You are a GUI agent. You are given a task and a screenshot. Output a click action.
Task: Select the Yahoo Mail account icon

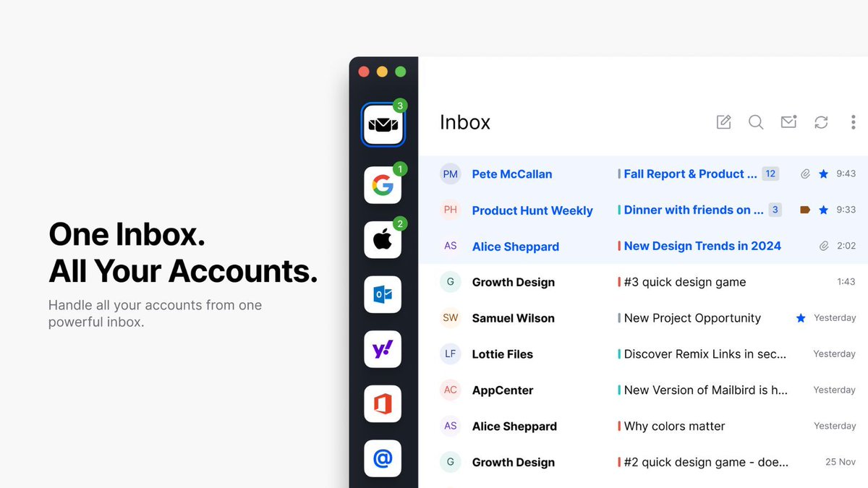tap(383, 349)
